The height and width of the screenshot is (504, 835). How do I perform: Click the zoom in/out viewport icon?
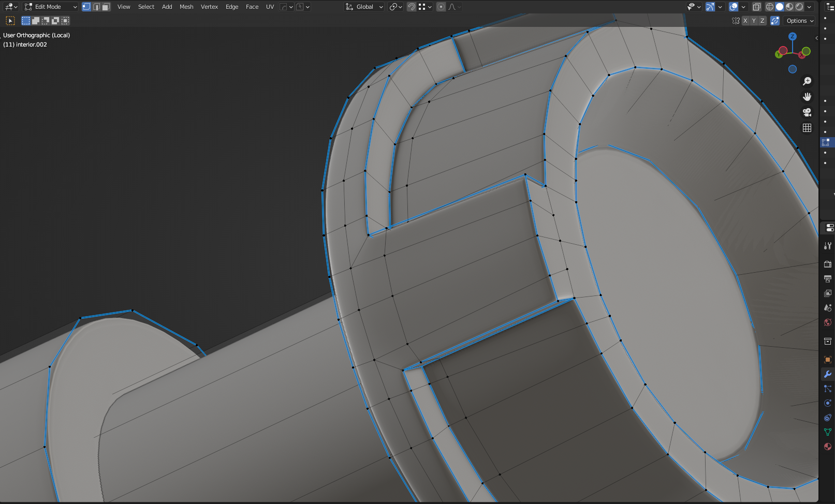[x=807, y=81]
